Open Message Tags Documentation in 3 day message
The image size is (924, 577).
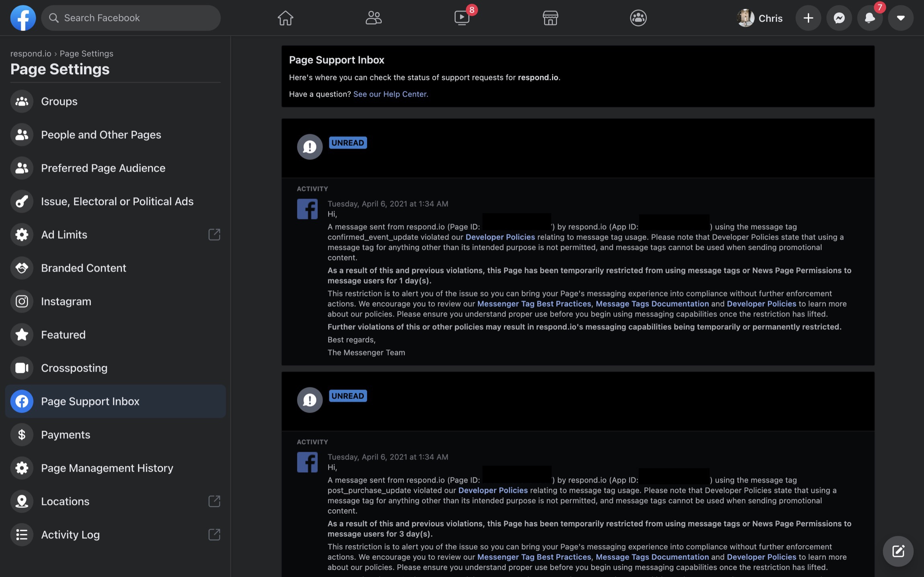[652, 557]
